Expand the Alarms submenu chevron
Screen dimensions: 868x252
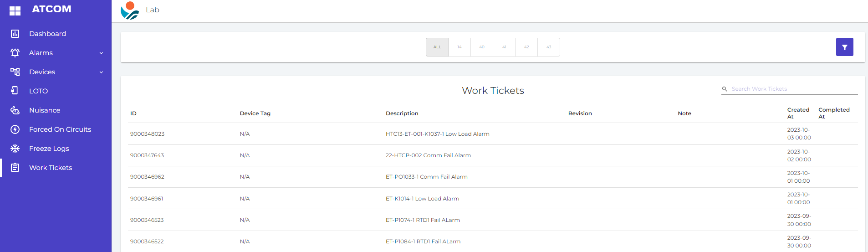click(x=101, y=53)
